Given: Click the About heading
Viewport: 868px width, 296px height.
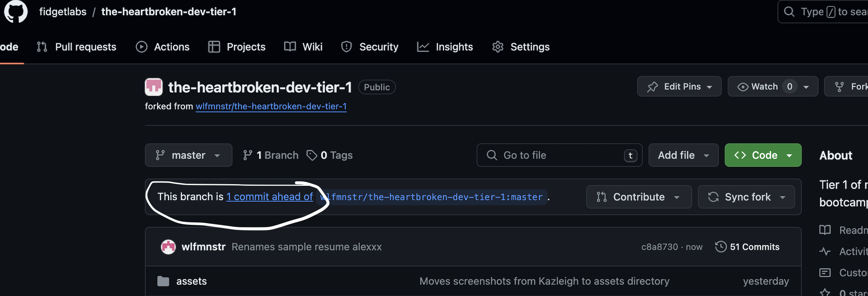Looking at the screenshot, I should pos(836,155).
